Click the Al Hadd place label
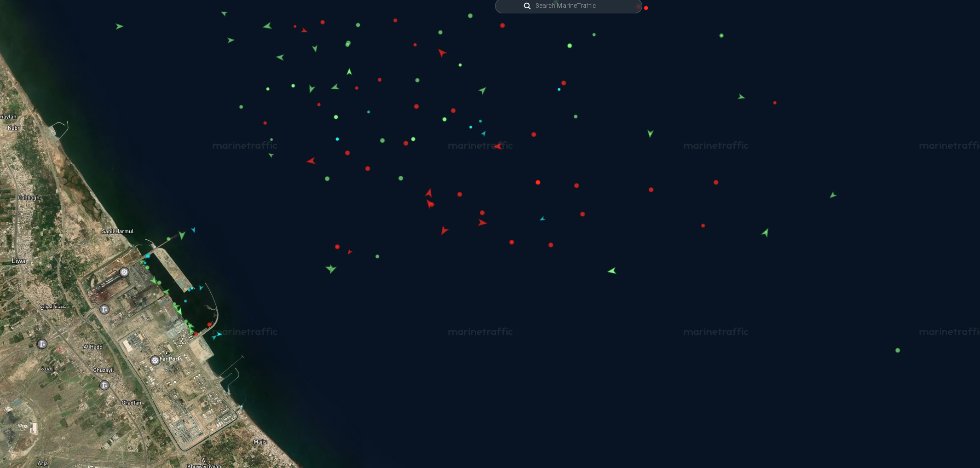This screenshot has height=468, width=980. [93, 347]
